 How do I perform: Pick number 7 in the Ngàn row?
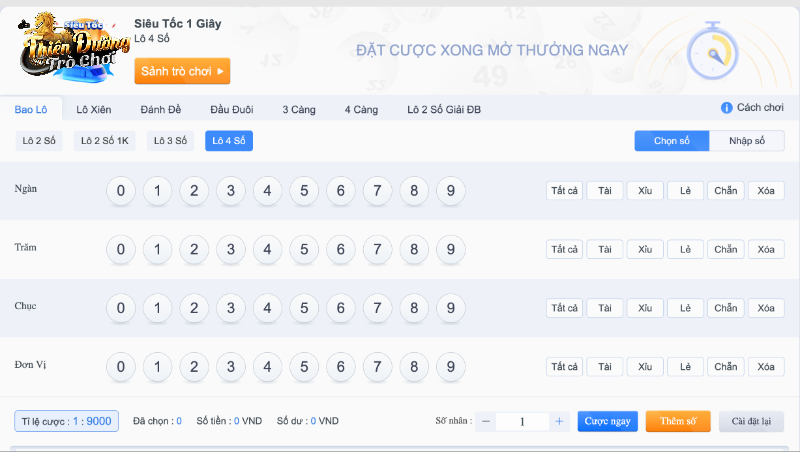377,190
